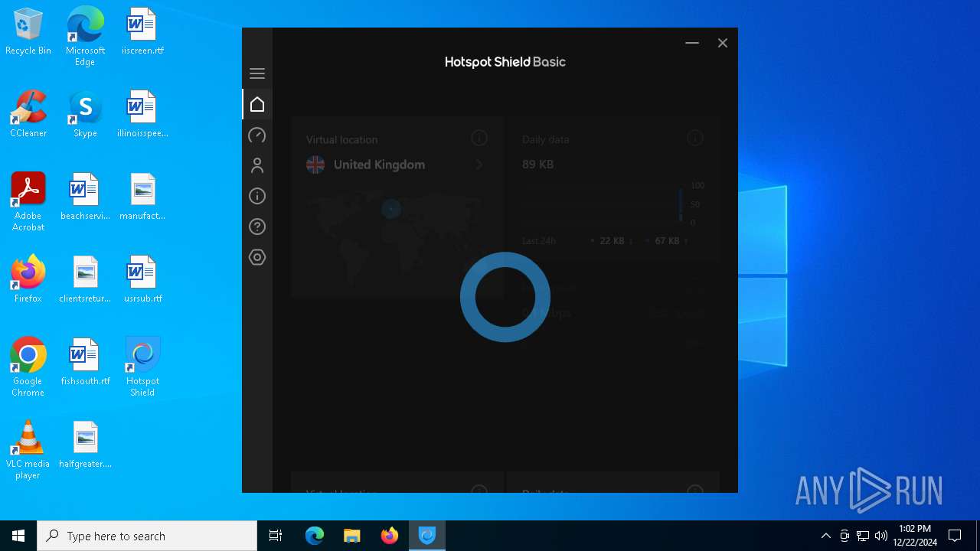
Task: Open the fishsouth.rtf desktop file
Action: (85, 363)
